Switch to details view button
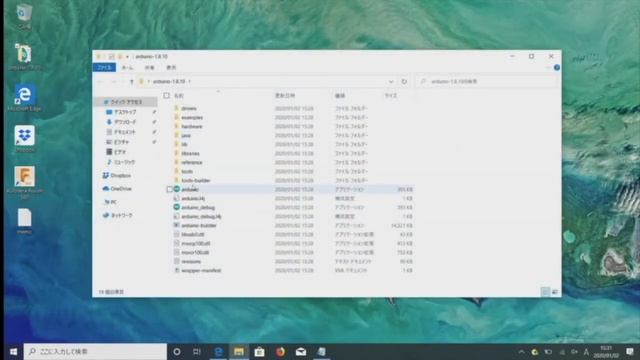The width and height of the screenshot is (640, 360). [x=545, y=292]
